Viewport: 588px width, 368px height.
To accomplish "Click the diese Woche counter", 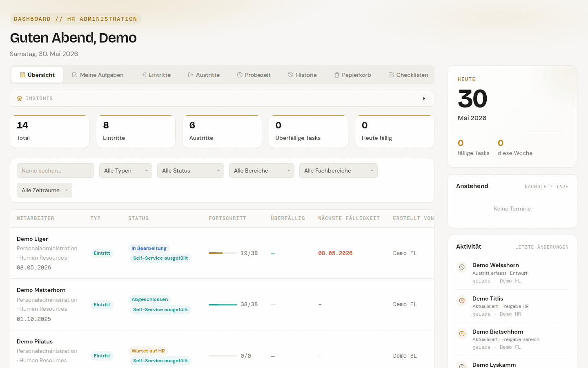I will [515, 148].
